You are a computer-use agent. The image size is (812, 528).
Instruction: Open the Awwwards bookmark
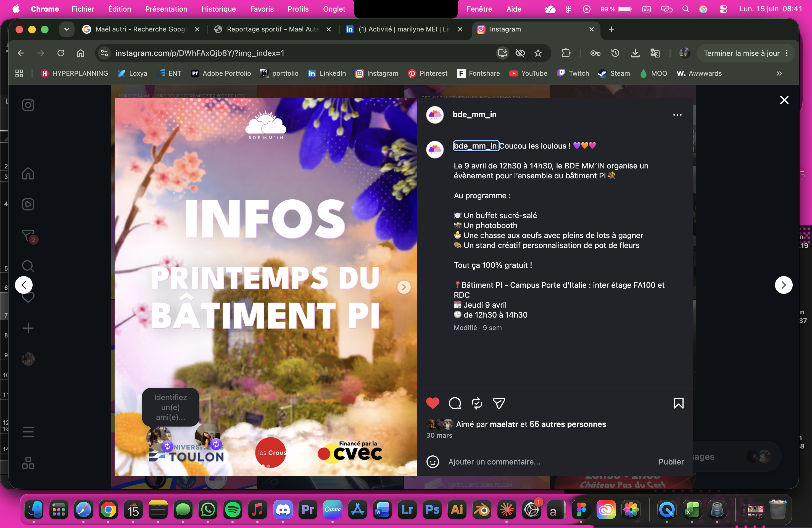(699, 73)
